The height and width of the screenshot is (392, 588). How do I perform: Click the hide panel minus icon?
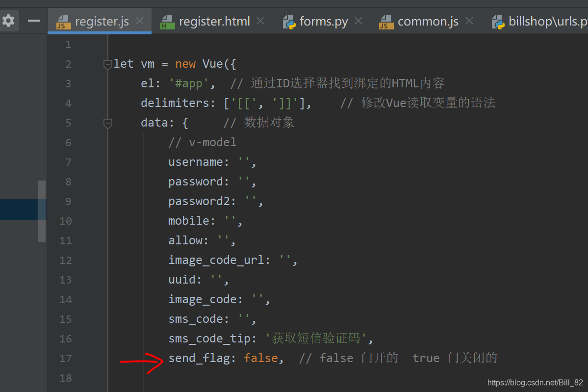(34, 21)
